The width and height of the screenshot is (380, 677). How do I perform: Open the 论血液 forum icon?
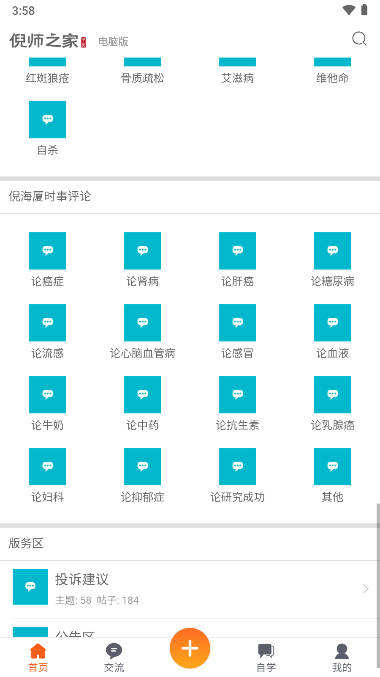pos(332,323)
